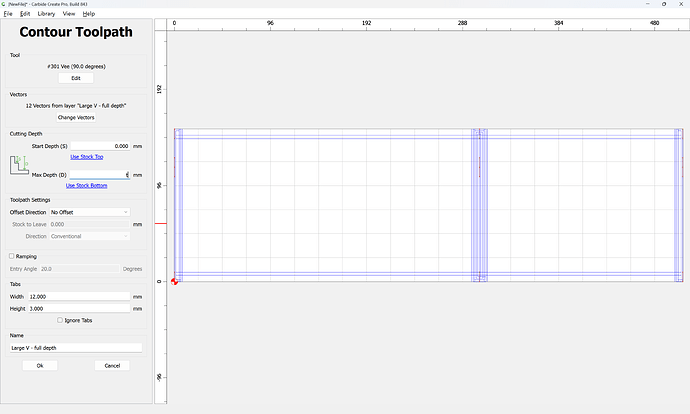Click the toolpath Name input field
The width and height of the screenshot is (690, 414).
click(76, 348)
